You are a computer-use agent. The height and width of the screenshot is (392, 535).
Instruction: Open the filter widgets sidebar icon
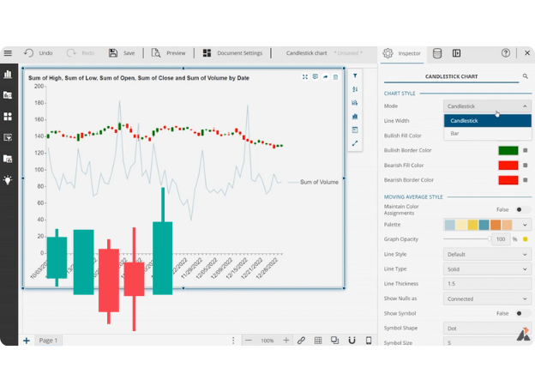tap(8, 137)
